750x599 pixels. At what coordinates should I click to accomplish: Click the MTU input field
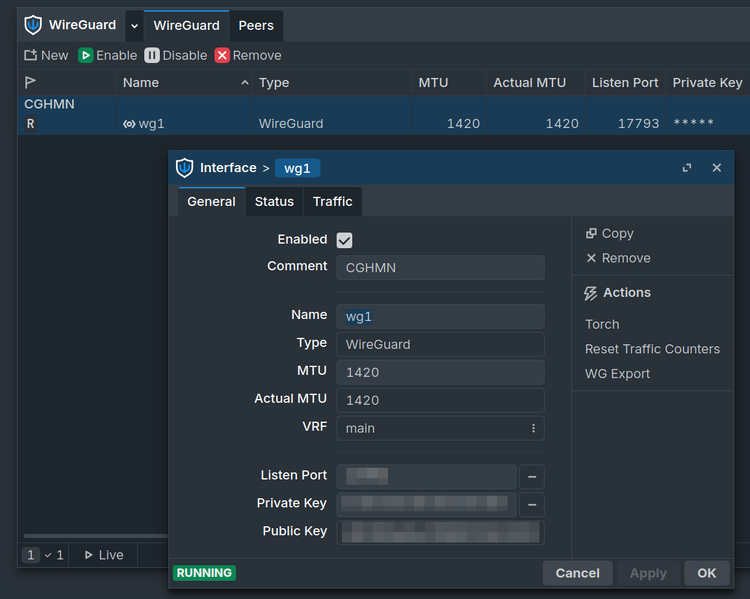[x=441, y=372]
